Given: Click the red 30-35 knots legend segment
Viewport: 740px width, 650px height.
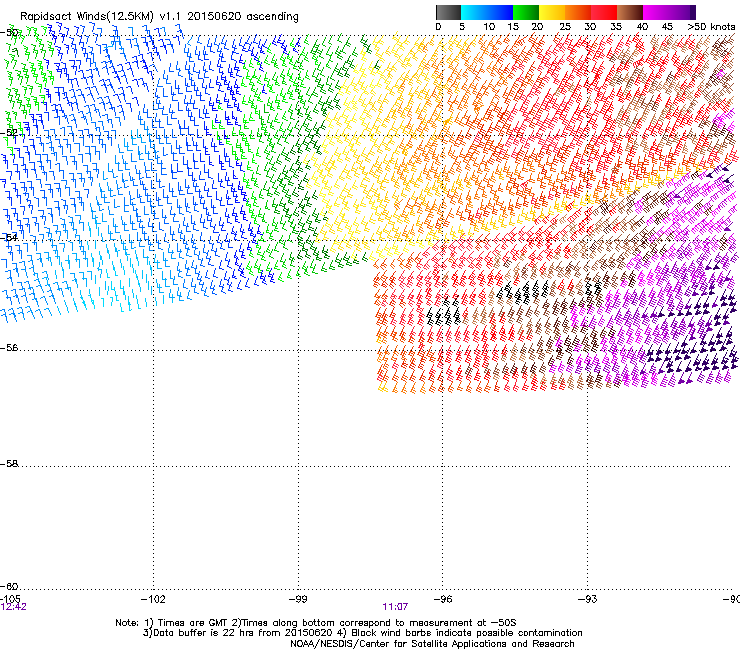Looking at the screenshot, I should (604, 12).
